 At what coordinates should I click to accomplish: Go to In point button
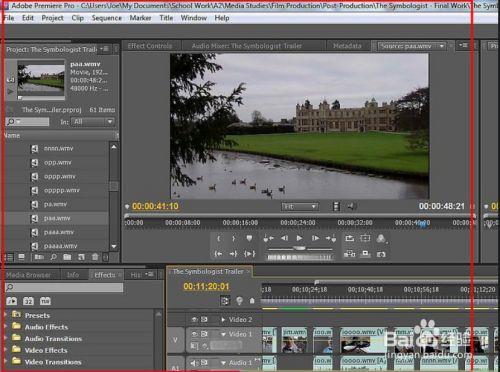219,254
